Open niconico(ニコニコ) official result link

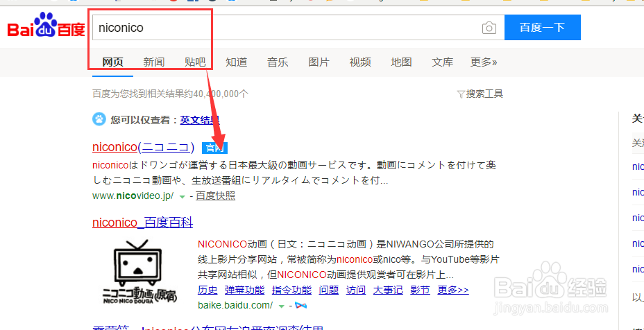(x=144, y=147)
